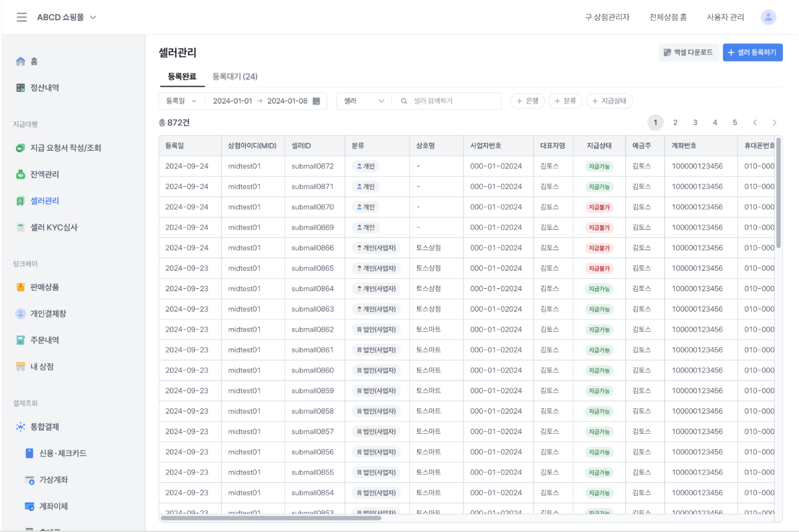Open the hamburger menu icon

(22, 17)
